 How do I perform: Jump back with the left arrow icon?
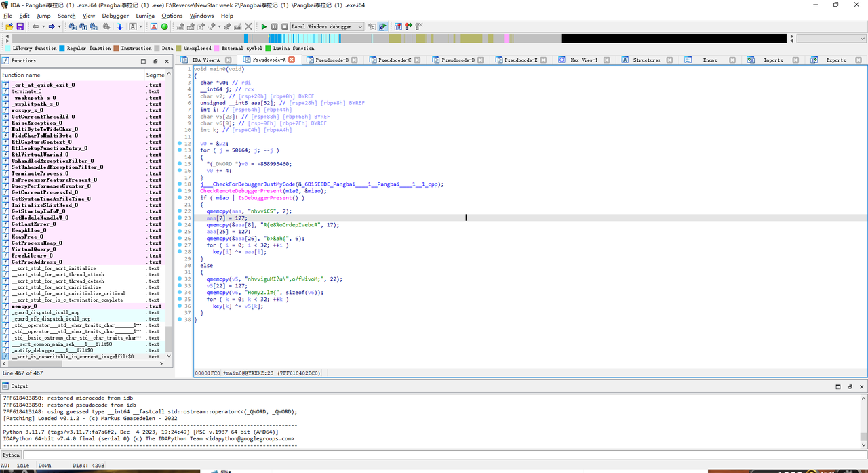pyautogui.click(x=35, y=26)
